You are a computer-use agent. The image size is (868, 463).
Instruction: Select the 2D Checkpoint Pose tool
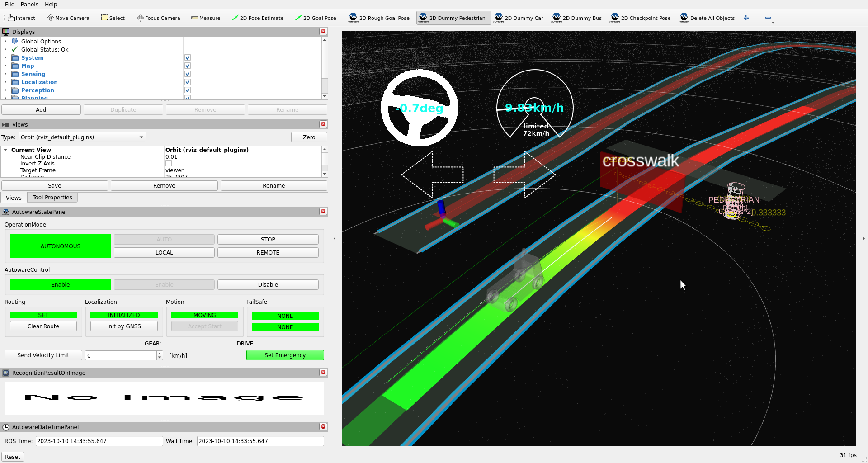coord(641,18)
